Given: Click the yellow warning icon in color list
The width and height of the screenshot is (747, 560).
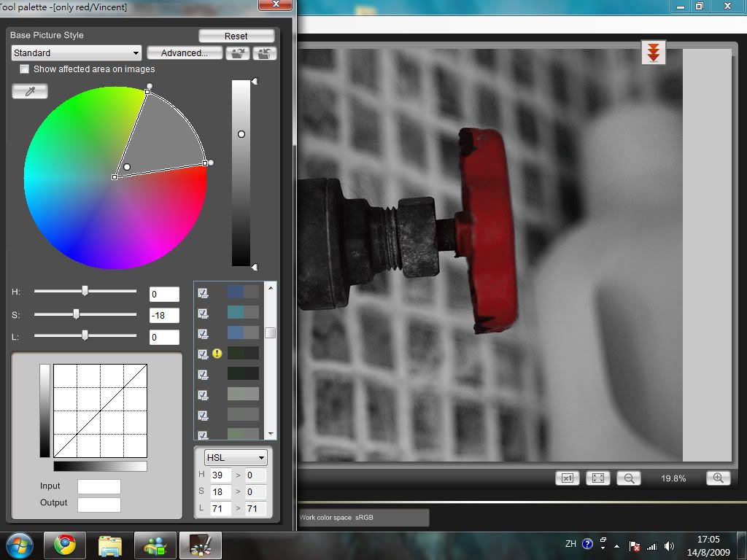Looking at the screenshot, I should 217,354.
